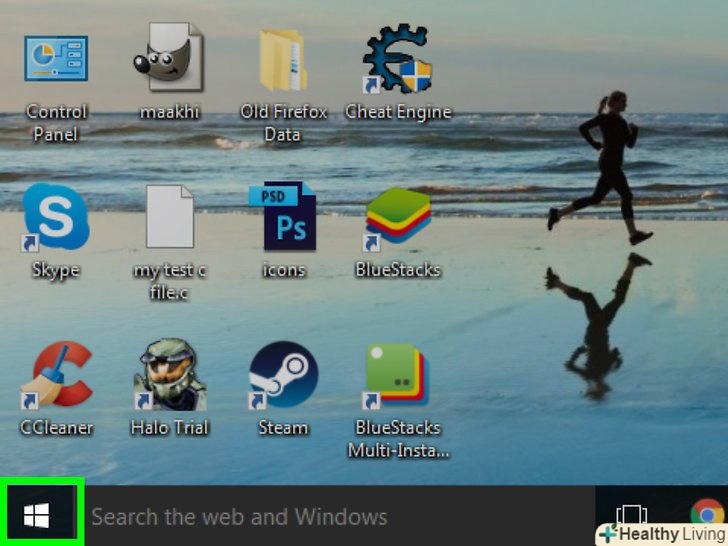Image resolution: width=728 pixels, height=546 pixels.
Task: Open the Control Panel desktop icon
Action: [56, 58]
